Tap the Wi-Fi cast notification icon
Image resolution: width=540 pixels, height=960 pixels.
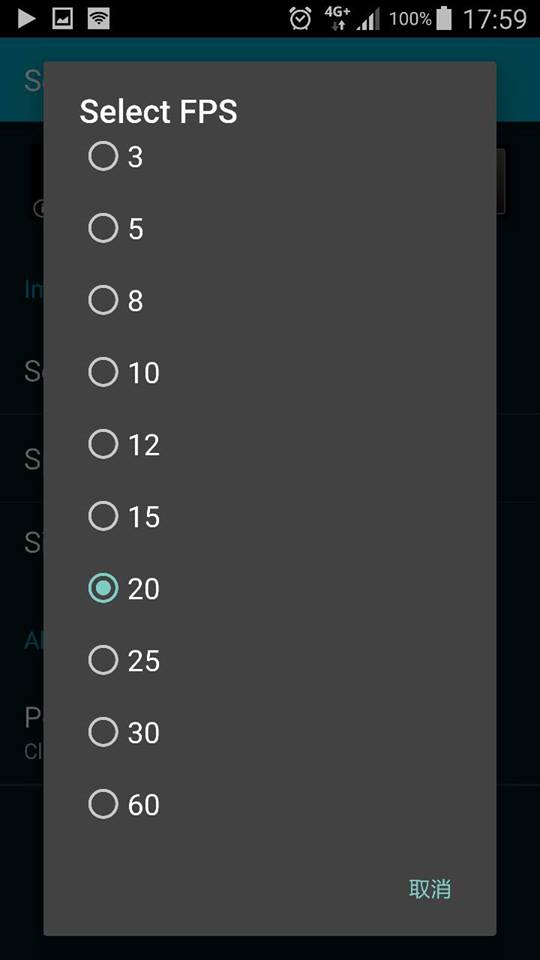pyautogui.click(x=99, y=18)
